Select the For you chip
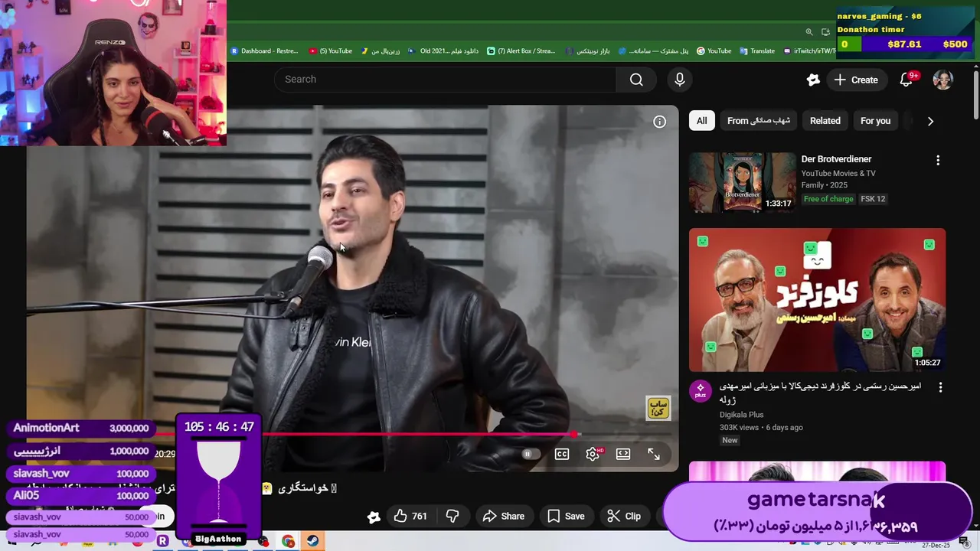 [875, 121]
